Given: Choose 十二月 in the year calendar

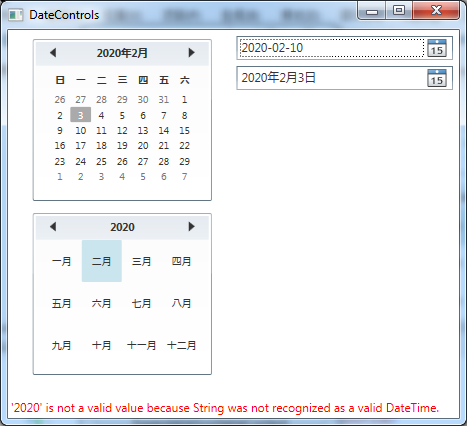Looking at the screenshot, I should [x=182, y=345].
